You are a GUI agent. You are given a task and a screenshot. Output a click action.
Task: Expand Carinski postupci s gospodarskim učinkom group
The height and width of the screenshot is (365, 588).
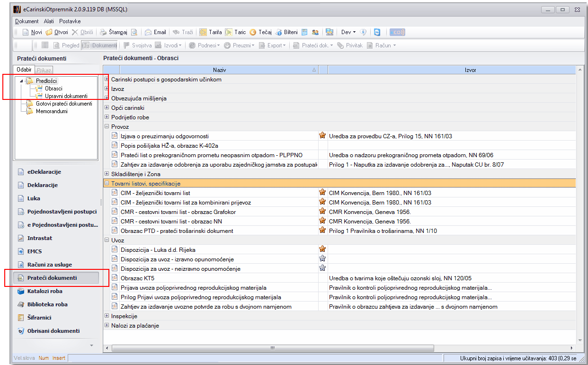[107, 79]
